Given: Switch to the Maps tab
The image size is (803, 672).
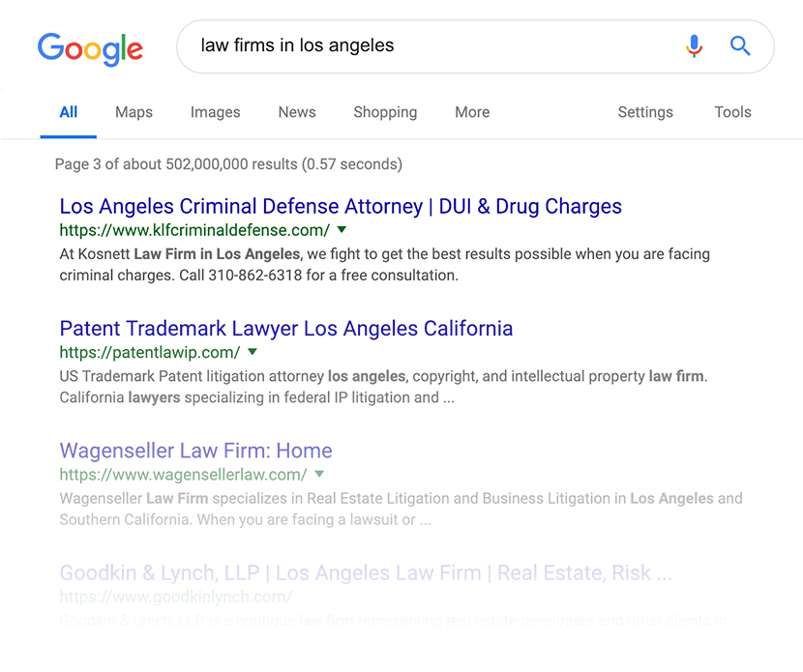Looking at the screenshot, I should (134, 112).
